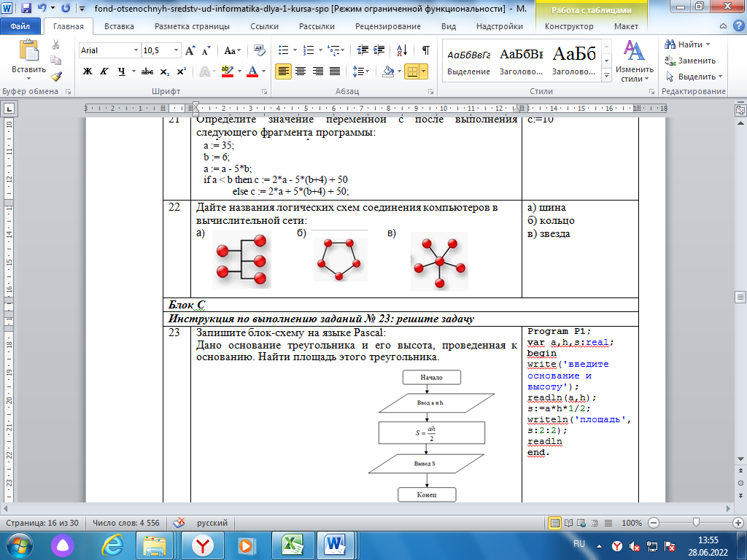Viewport: 747px width, 560px height.
Task: Open the Numbering list dropdown arrow
Action: (320, 50)
